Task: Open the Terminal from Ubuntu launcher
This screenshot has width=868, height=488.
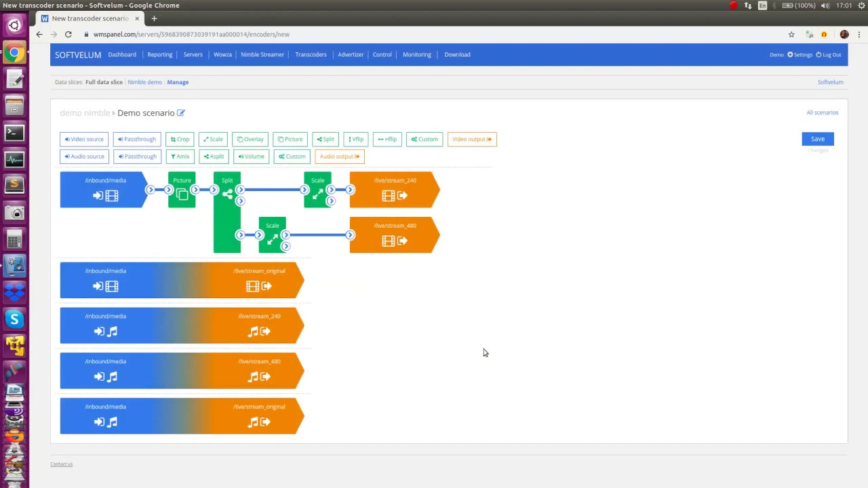Action: point(14,133)
